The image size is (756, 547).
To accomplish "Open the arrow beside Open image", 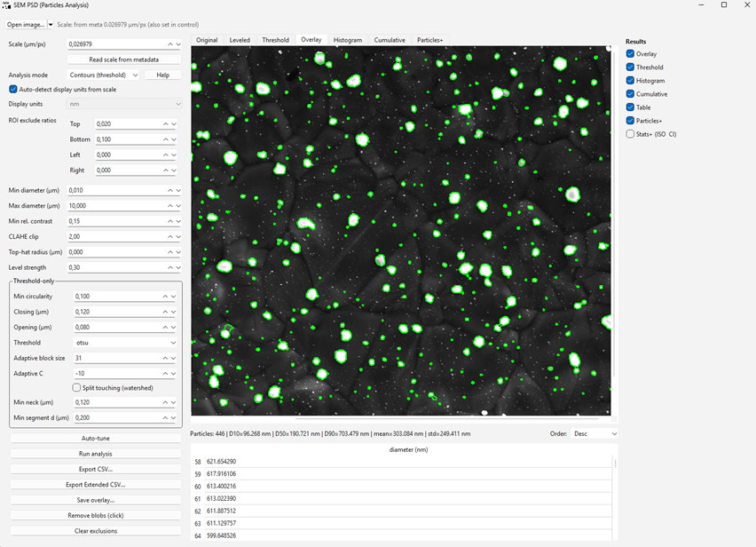I will point(51,25).
